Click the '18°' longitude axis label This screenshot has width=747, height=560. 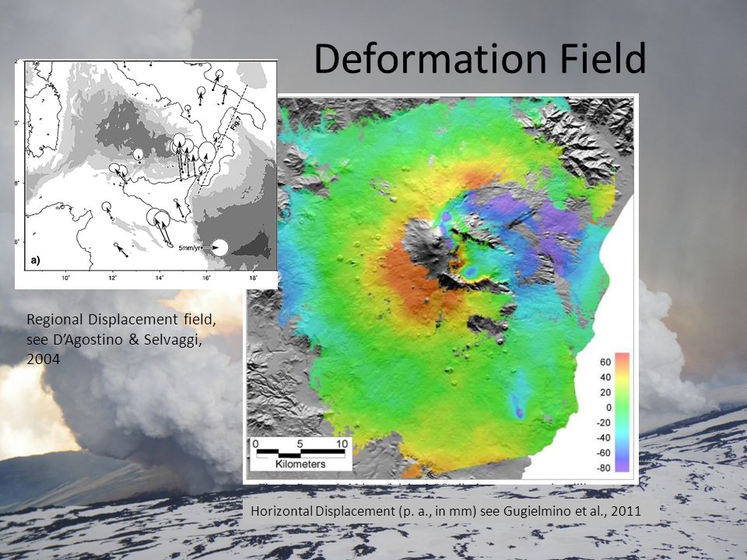pos(253,278)
